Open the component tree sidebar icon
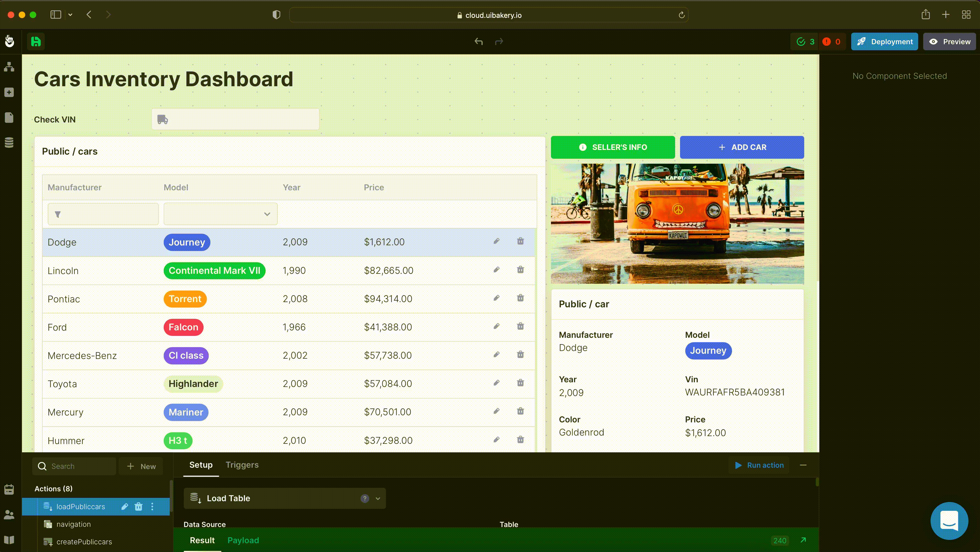Image resolution: width=980 pixels, height=552 pixels. [9, 66]
